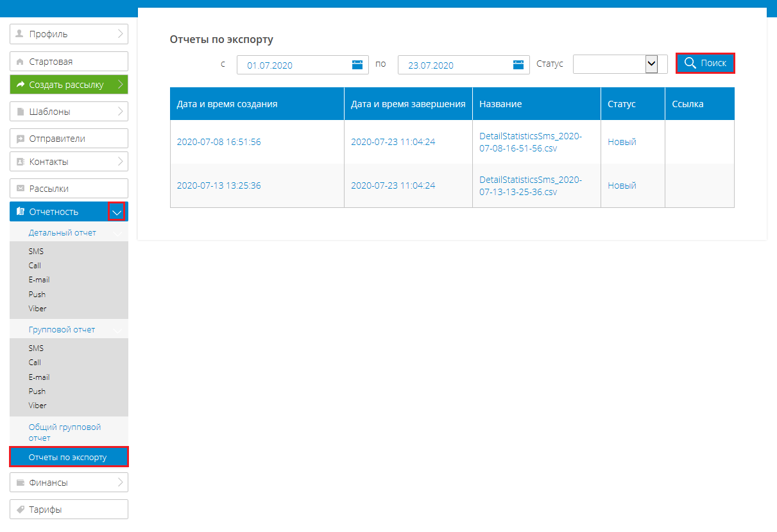Viewport: 777px width, 532px height.
Task: Open Viber under Групповой отчет
Action: [x=38, y=406]
